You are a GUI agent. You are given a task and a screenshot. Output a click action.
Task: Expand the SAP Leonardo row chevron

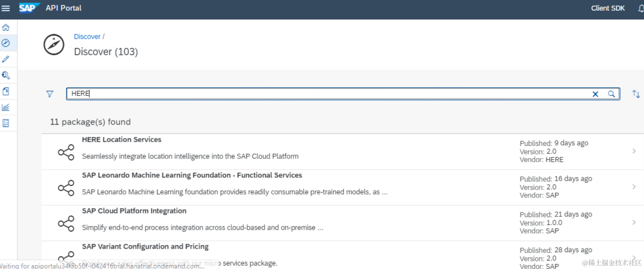click(634, 187)
